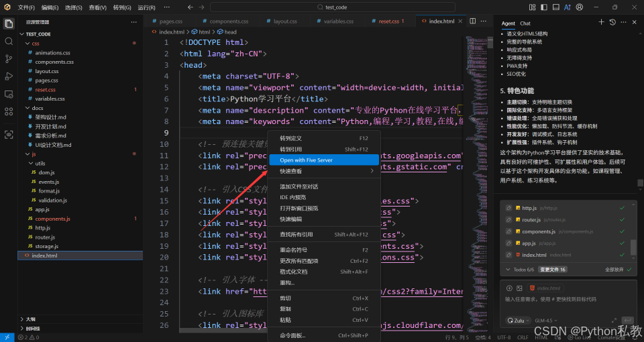Click the add image icon in chat input
The width and height of the screenshot is (644, 342).
(520, 288)
